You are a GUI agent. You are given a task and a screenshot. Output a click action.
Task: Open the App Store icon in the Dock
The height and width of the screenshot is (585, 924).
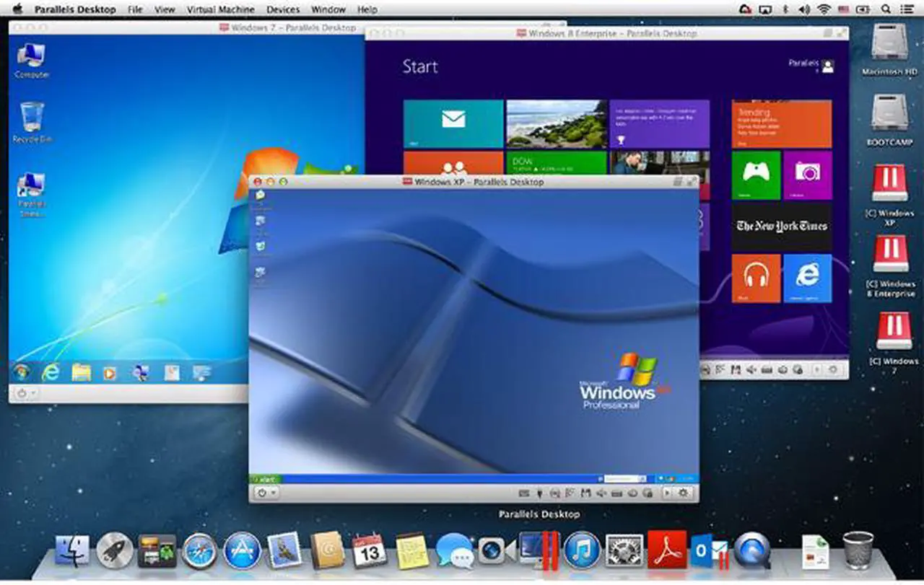[242, 551]
